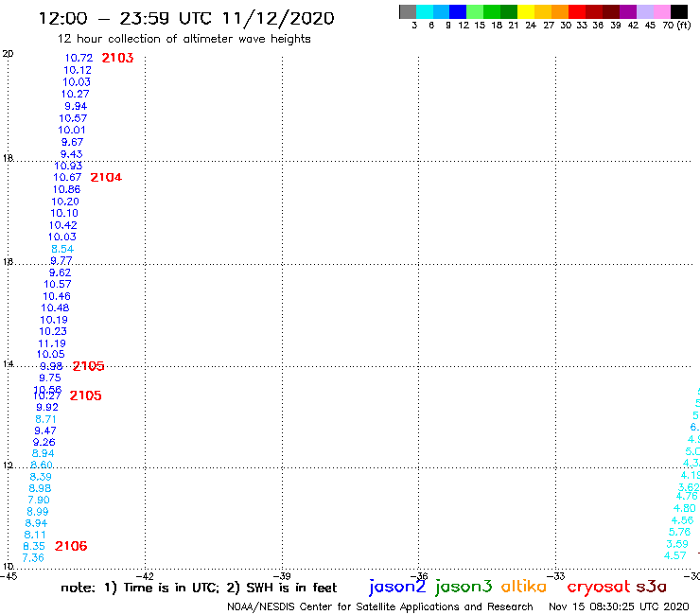Click the cyan value 3.59 at right
The height and width of the screenshot is (615, 700).
point(677,544)
